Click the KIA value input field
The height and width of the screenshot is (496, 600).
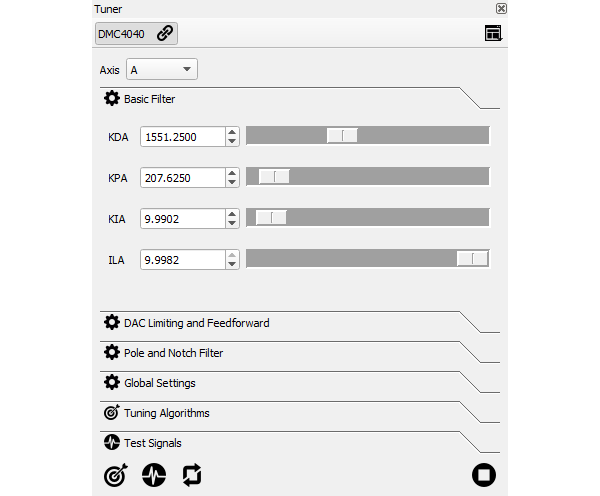tap(182, 218)
